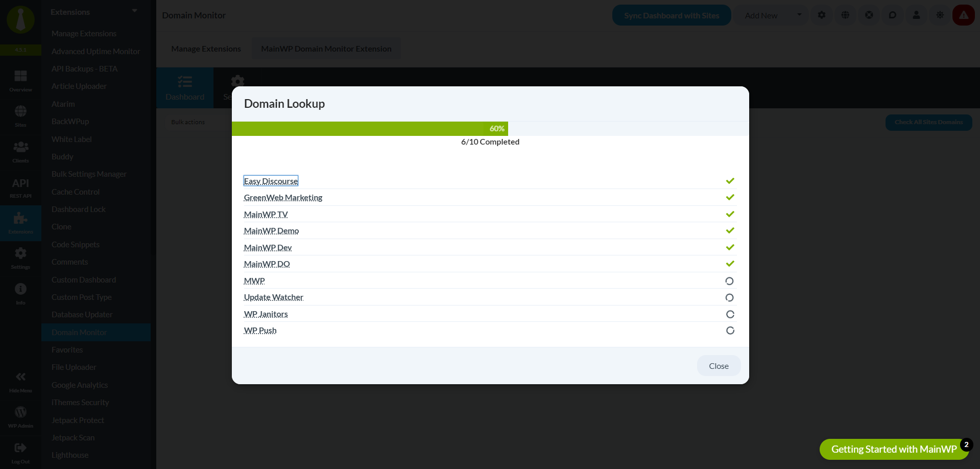Expand the Add New dropdown arrow
The width and height of the screenshot is (980, 469).
coord(799,15)
